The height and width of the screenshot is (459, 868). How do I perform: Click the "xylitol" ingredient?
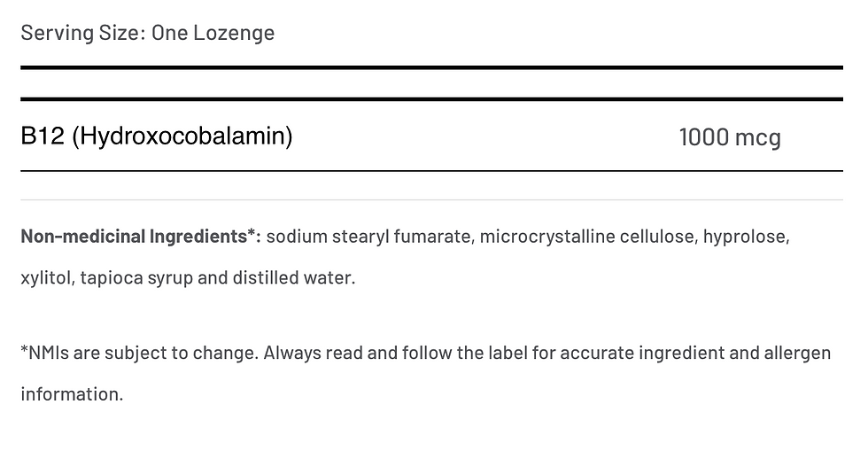[x=46, y=277]
